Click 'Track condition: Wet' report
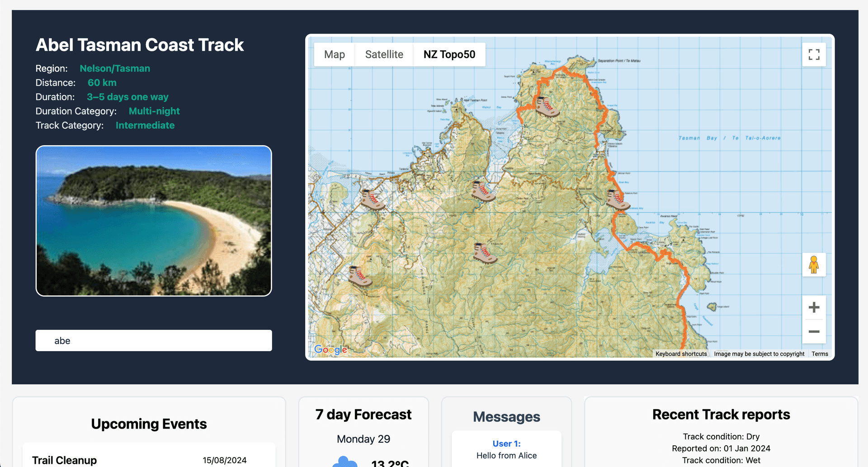 point(721,460)
